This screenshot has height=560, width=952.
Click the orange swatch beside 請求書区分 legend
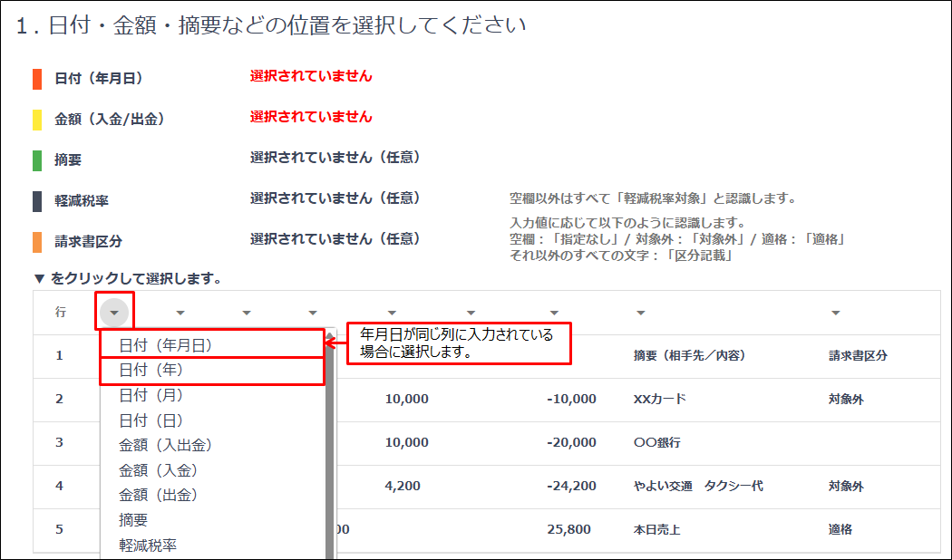(37, 241)
